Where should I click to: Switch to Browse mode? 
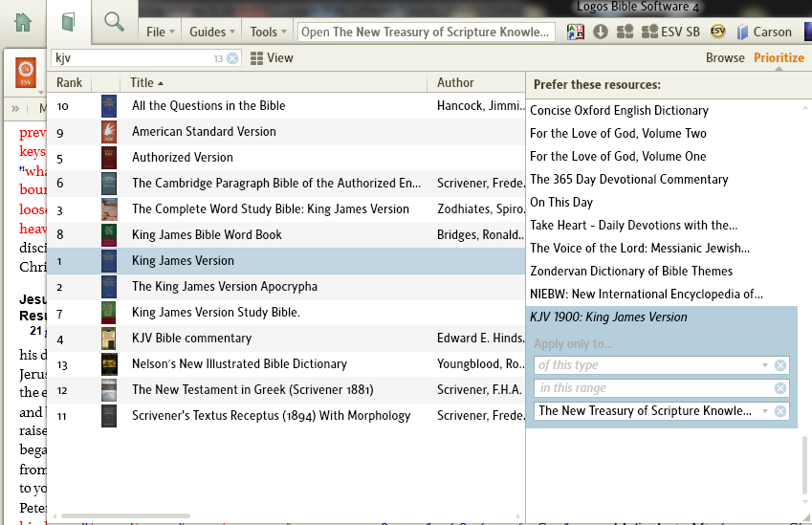point(725,58)
